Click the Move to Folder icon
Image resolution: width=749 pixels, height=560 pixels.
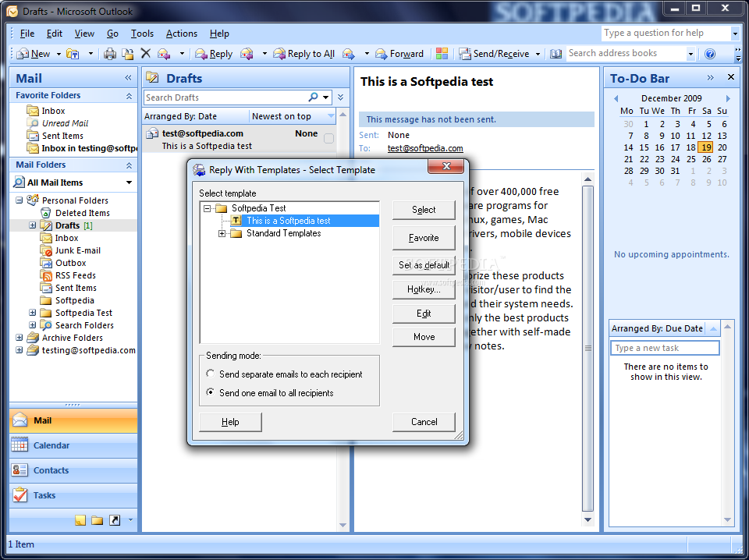(127, 54)
